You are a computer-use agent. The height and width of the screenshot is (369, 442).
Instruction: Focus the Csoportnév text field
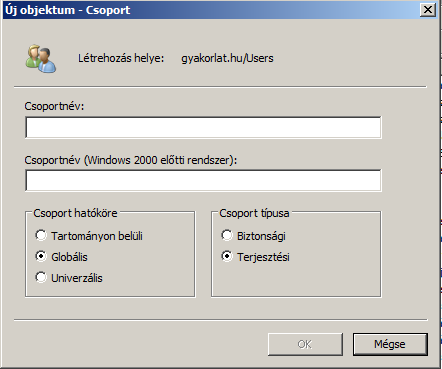click(203, 127)
